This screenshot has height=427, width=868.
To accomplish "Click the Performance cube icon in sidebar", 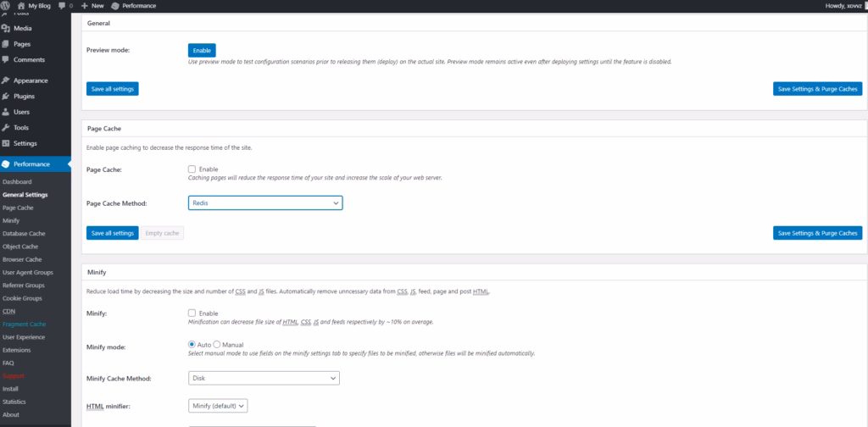I will (6, 164).
